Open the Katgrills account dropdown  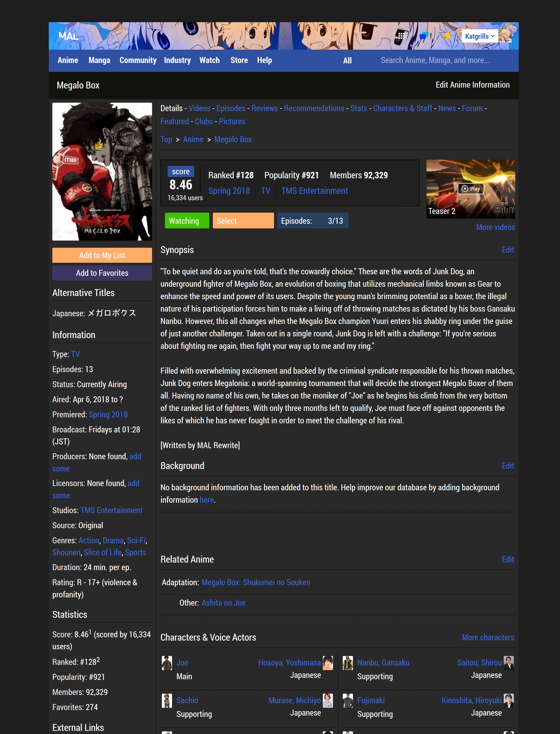(479, 36)
